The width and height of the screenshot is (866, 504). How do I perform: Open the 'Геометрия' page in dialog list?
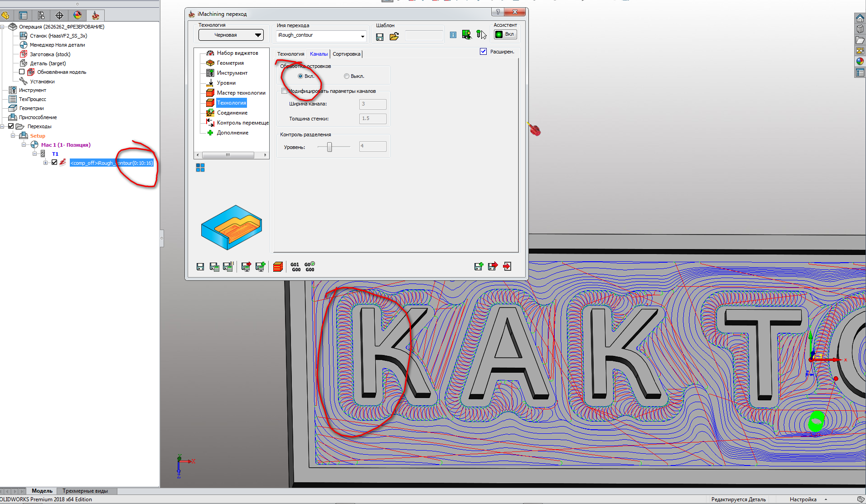point(230,63)
